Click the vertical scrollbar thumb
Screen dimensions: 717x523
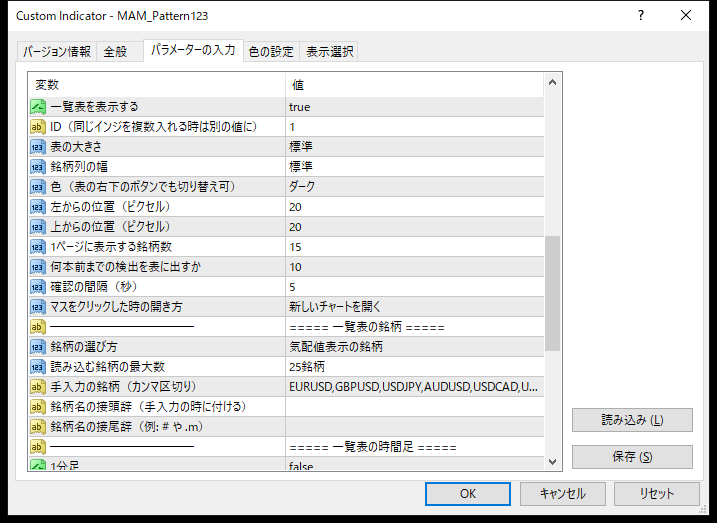[x=552, y=294]
